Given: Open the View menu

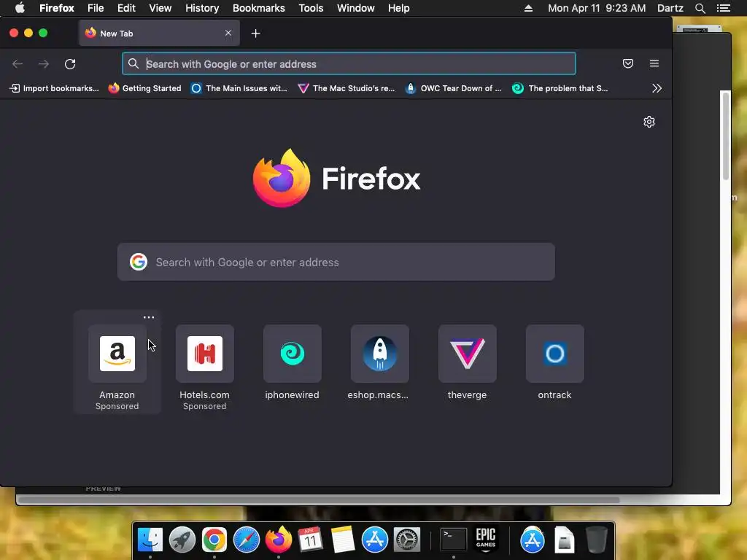Looking at the screenshot, I should tap(160, 8).
